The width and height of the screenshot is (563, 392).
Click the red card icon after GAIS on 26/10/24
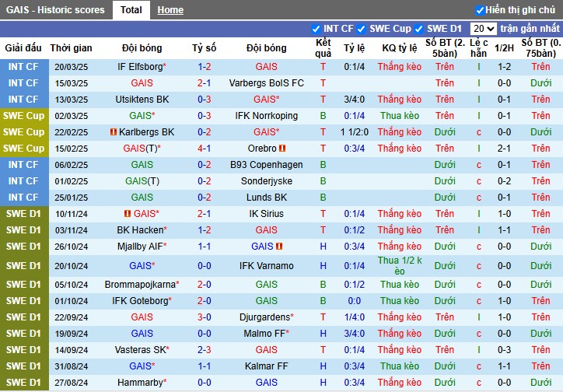(279, 247)
